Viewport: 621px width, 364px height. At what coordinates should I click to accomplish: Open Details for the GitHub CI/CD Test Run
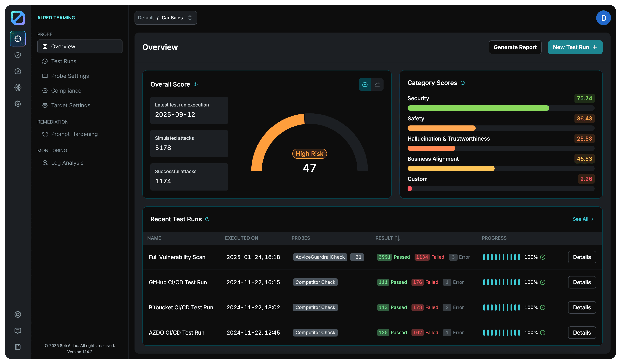[x=582, y=282]
